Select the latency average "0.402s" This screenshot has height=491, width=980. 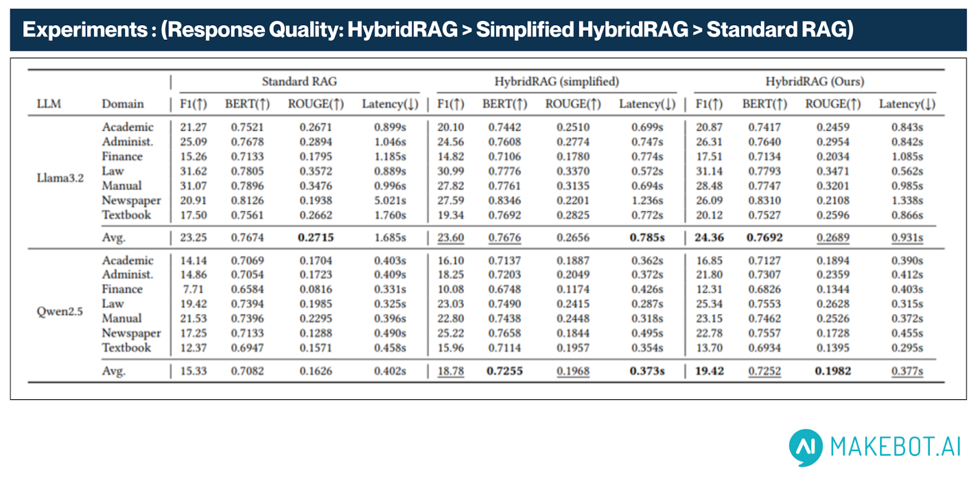click(x=390, y=371)
